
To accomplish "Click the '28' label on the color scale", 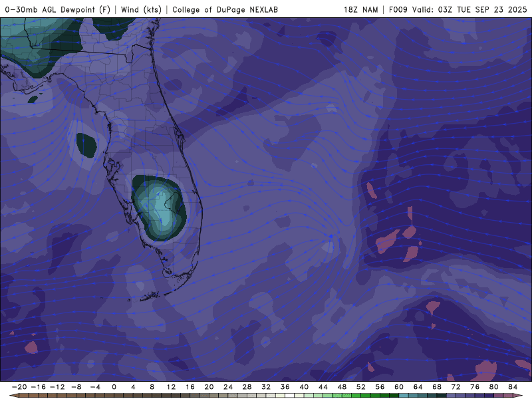I will point(247,387).
